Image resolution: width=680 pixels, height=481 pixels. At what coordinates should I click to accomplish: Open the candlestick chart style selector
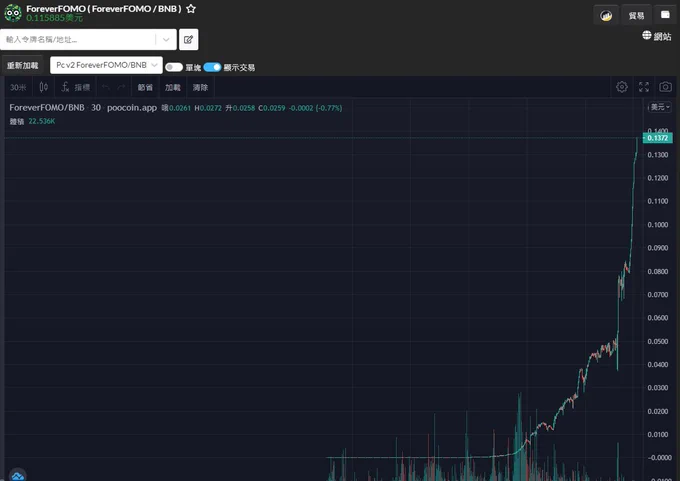43,87
